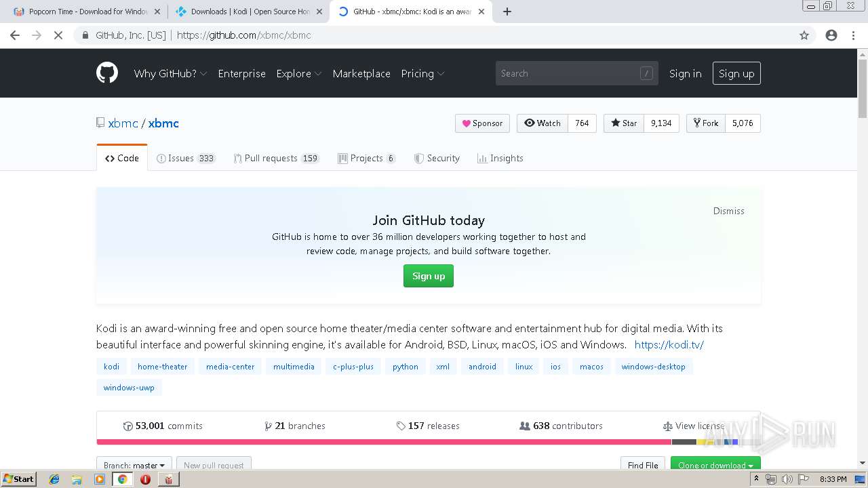Expand the Pricing dropdown menu

[x=422, y=73]
